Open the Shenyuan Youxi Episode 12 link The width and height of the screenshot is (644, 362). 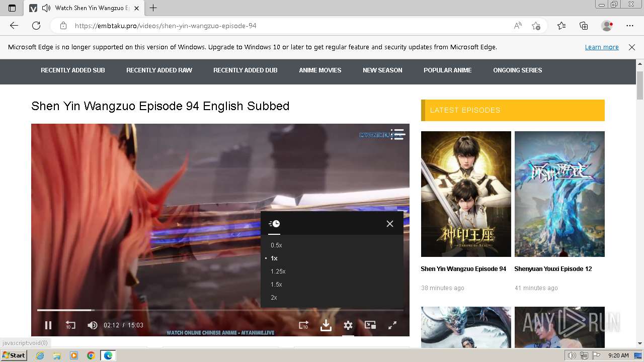click(553, 269)
